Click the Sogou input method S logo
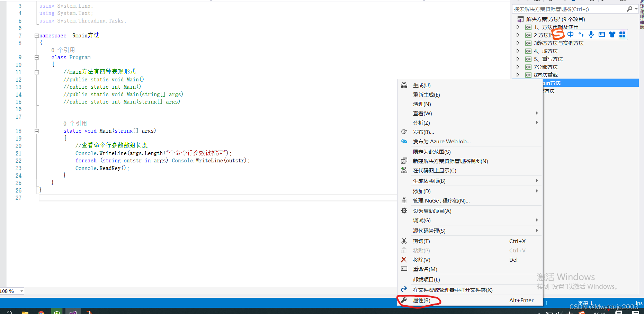Image resolution: width=644 pixels, height=314 pixels. pyautogui.click(x=558, y=34)
